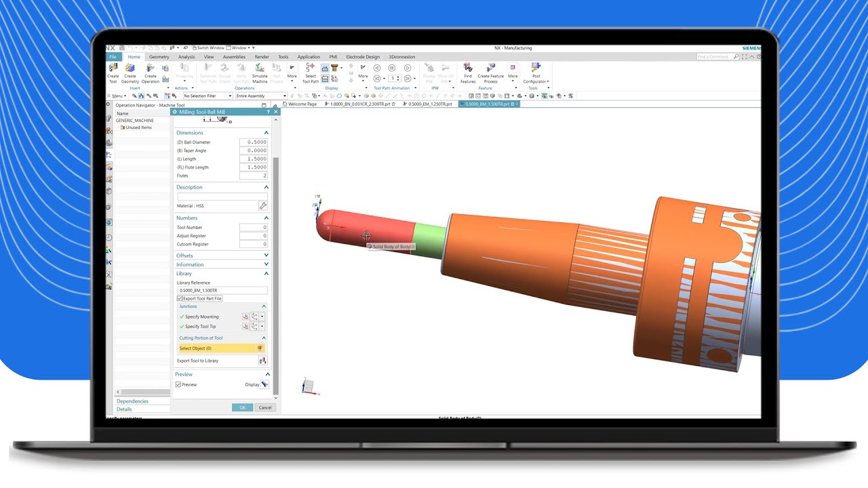Click the Ball Diameter input field

pyautogui.click(x=253, y=142)
